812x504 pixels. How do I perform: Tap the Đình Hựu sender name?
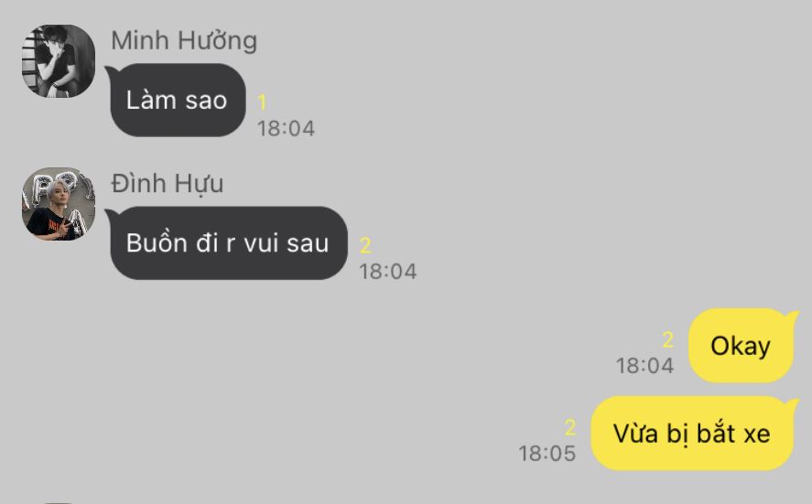[168, 184]
